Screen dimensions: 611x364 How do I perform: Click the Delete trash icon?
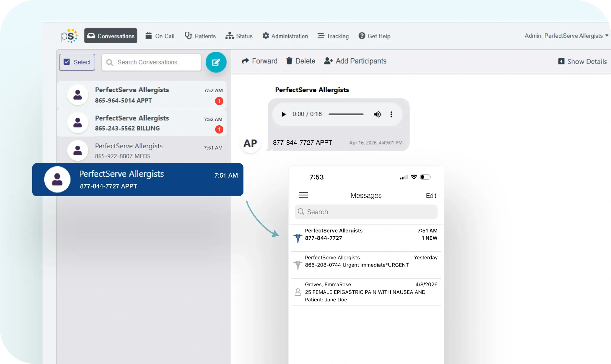click(289, 61)
